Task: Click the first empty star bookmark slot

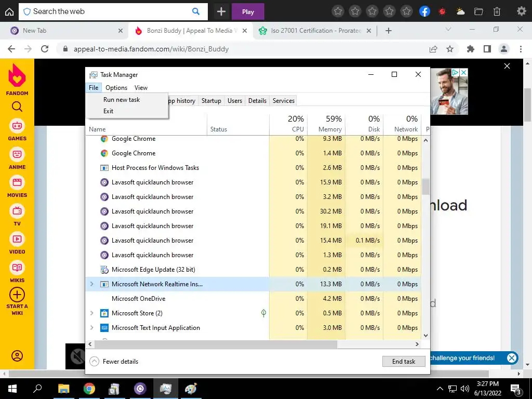Action: coord(338,11)
